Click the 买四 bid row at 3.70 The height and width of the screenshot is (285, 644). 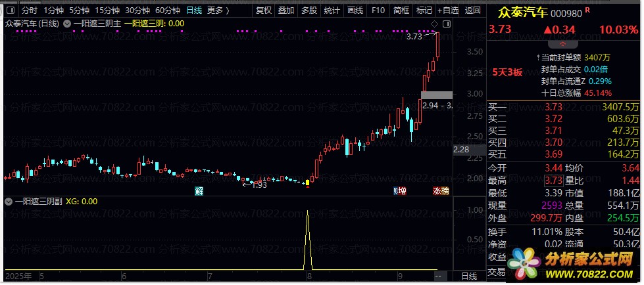(564, 142)
